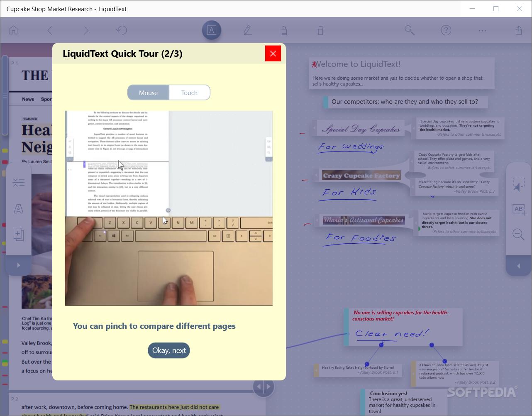Select the first highlighter tool
Viewport: 532px width, 416px height.
(284, 30)
